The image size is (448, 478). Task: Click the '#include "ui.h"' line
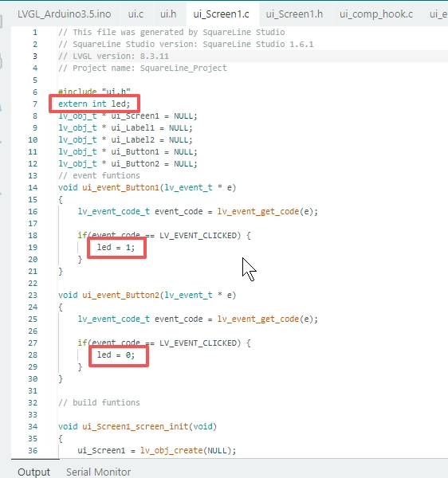[x=94, y=92]
